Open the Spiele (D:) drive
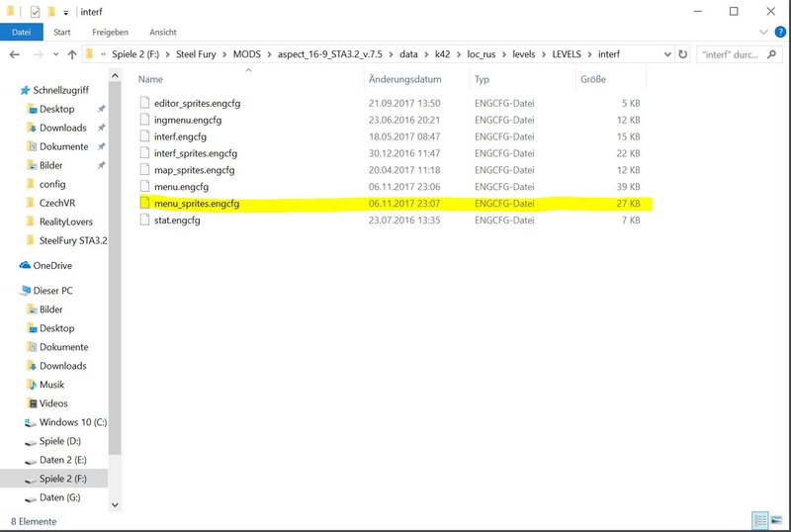The width and height of the screenshot is (791, 532). tap(60, 441)
